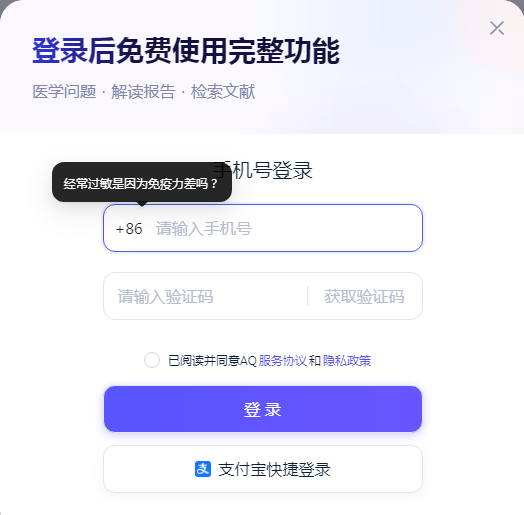Focus the 请输入验证码 verification code field
This screenshot has height=515, width=524.
206,296
